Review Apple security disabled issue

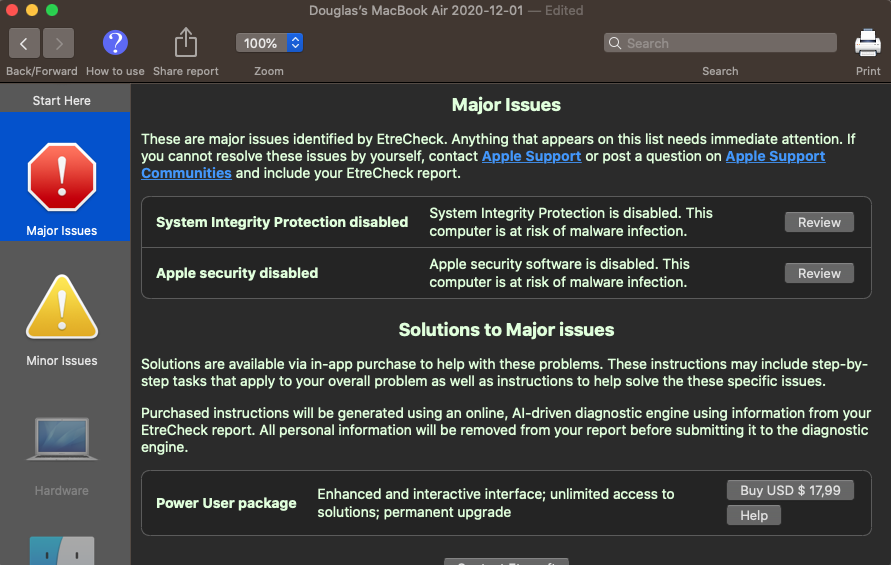click(x=819, y=273)
